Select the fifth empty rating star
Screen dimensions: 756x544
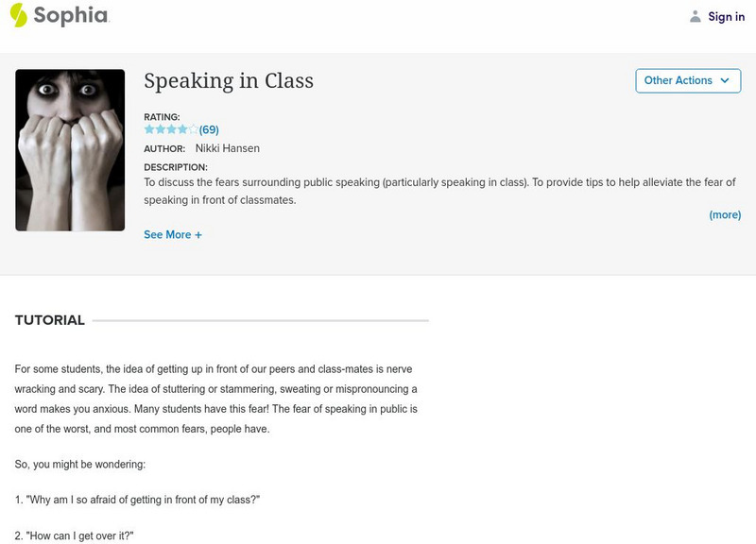pyautogui.click(x=194, y=129)
